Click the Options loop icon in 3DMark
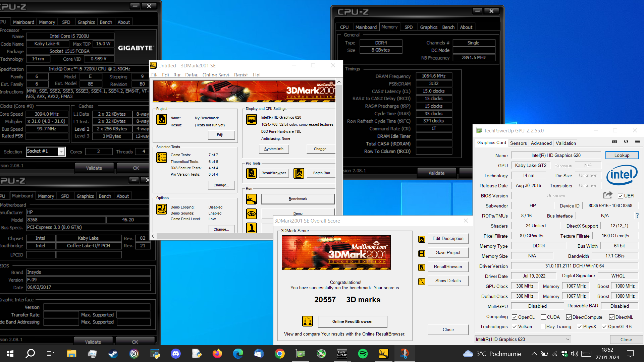 (x=162, y=209)
